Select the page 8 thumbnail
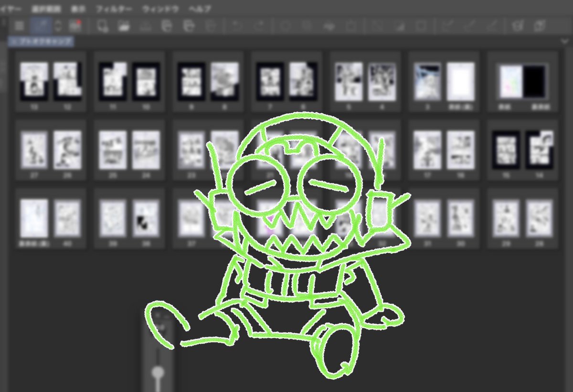The width and height of the screenshot is (573, 392). point(225,82)
